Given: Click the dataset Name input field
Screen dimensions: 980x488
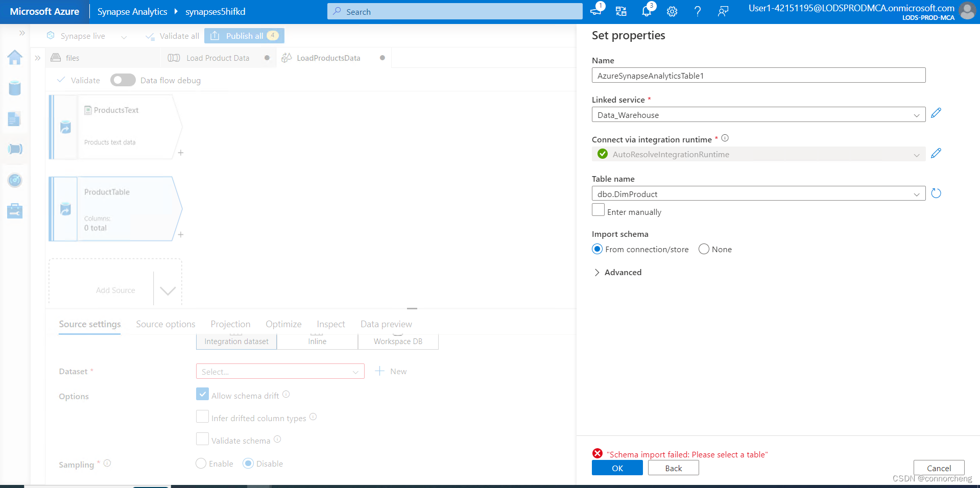Looking at the screenshot, I should tap(758, 76).
